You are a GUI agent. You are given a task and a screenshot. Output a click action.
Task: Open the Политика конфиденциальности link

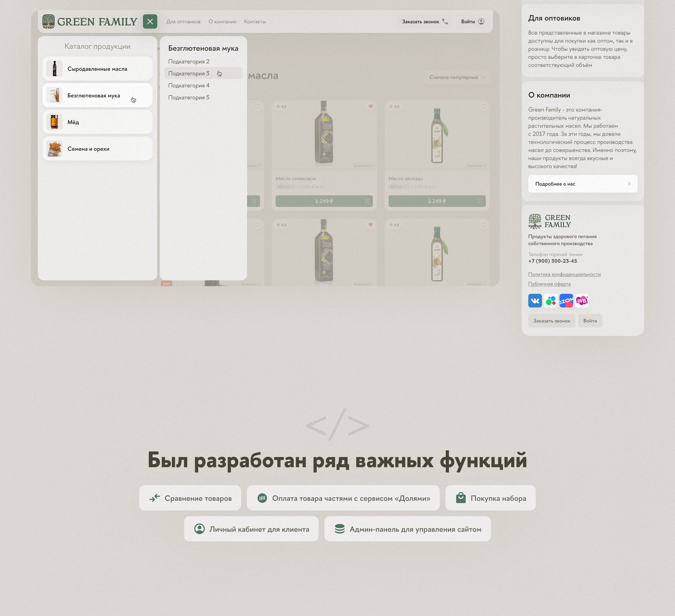(564, 274)
